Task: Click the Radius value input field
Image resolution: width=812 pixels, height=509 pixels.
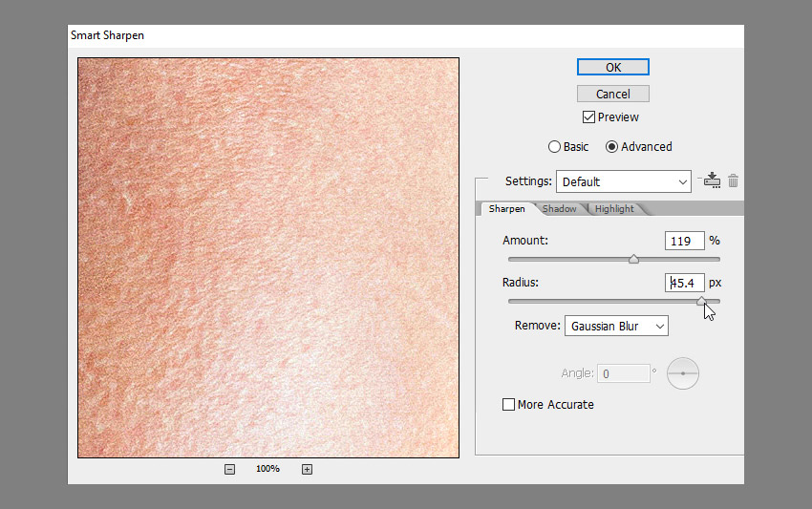Action: (x=685, y=283)
